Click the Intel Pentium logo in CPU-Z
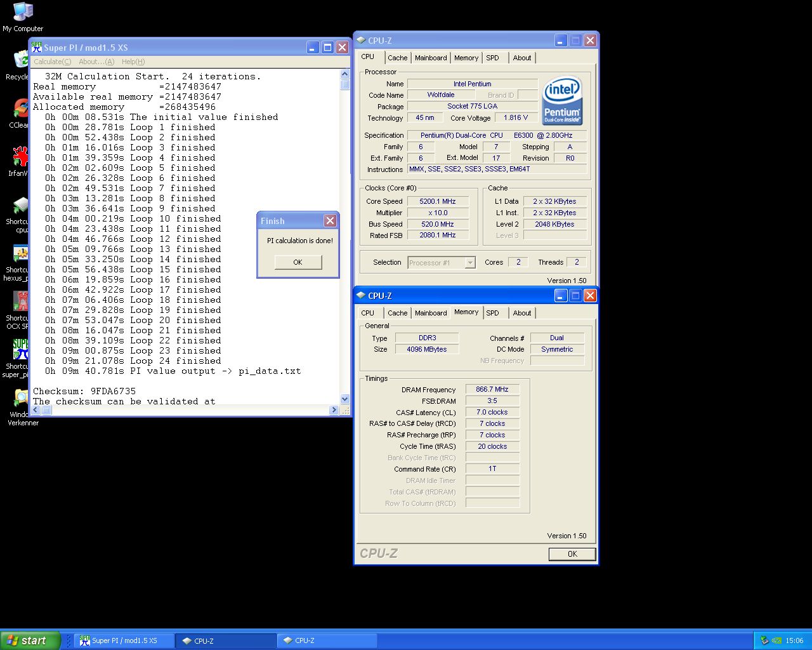The height and width of the screenshot is (650, 812). (562, 101)
